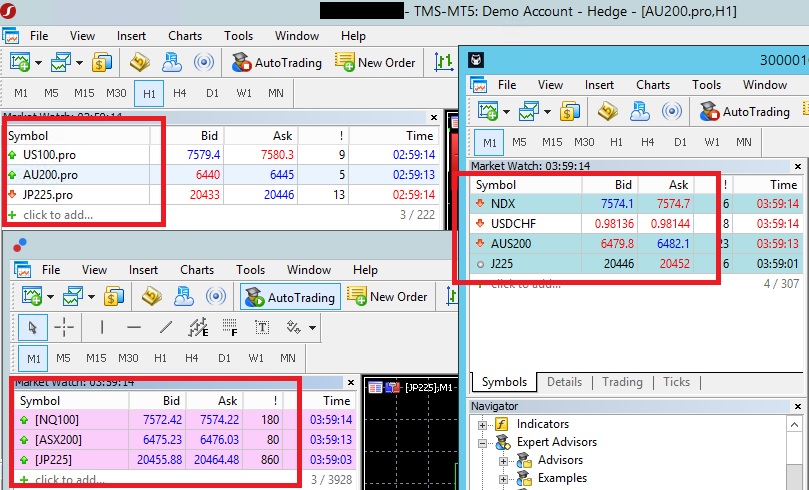Screen dimensions: 809x490
Task: Select W1 timeframe in the NDX window
Action: point(712,142)
